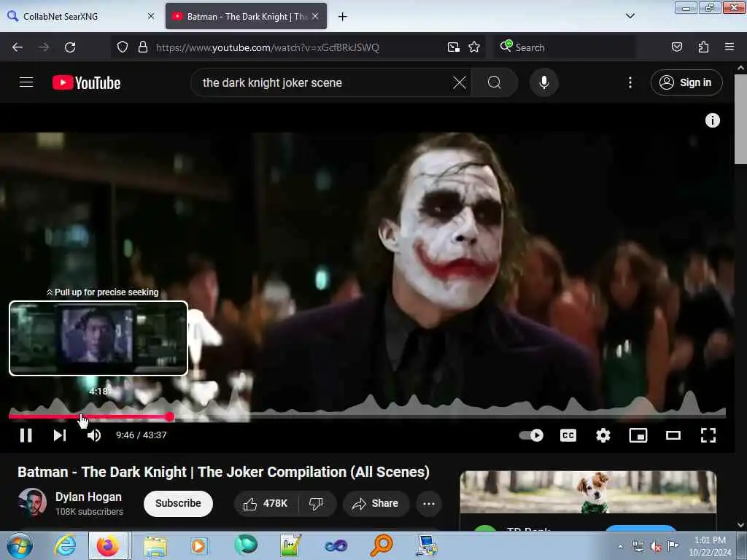Close the Batman YouTube tab
Image resolution: width=747 pixels, height=560 pixels.
click(x=315, y=16)
